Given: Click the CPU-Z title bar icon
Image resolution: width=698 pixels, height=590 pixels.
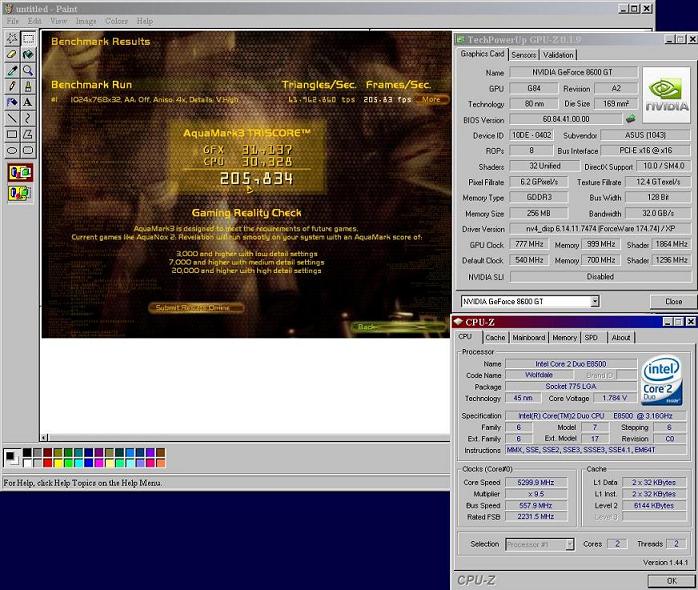Looking at the screenshot, I should click(458, 321).
